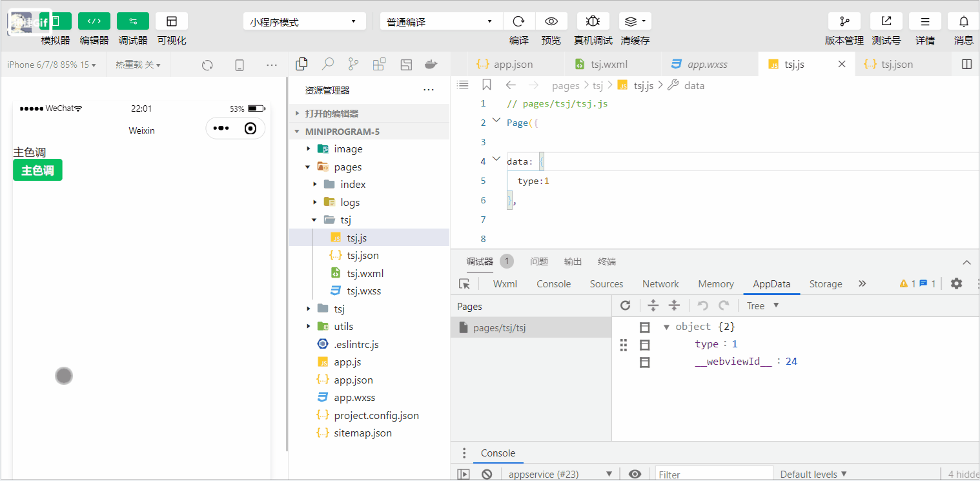980x481 pixels.
Task: Open the extensions blocks icon
Action: tap(379, 64)
